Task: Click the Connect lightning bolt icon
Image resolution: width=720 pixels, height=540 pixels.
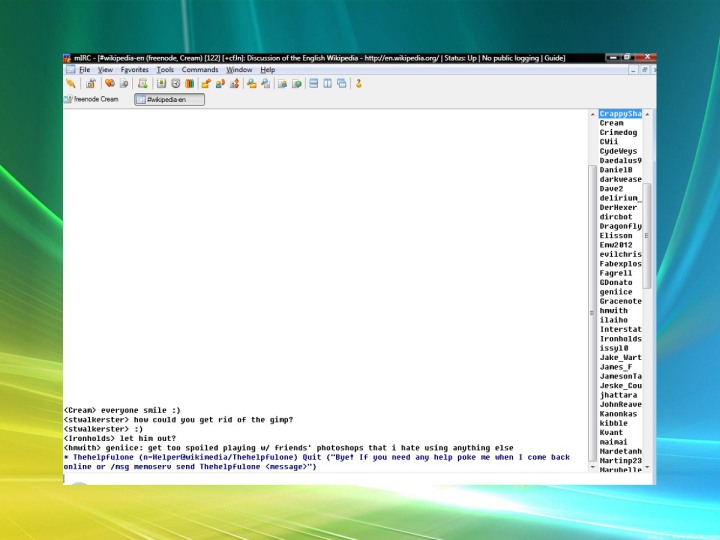Action: coord(71,84)
